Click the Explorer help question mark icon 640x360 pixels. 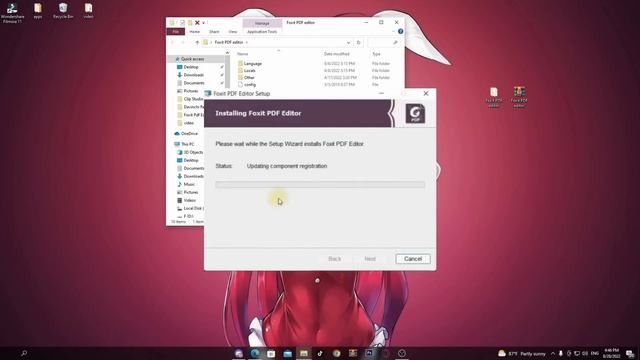pyautogui.click(x=400, y=31)
